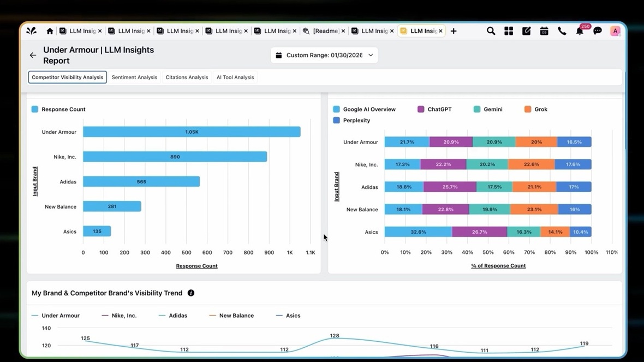Add a new tab with plus icon
The width and height of the screenshot is (644, 362).
point(454,31)
